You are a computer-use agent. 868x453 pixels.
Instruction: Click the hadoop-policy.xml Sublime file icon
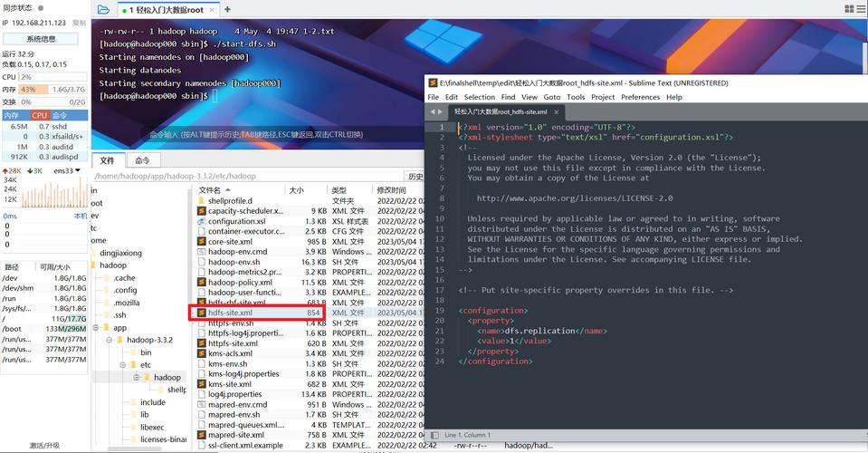point(202,282)
